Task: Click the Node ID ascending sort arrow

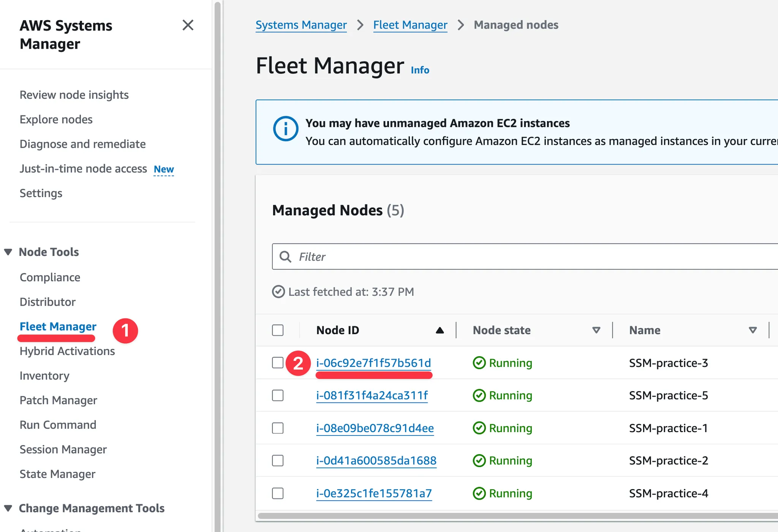Action: (440, 330)
